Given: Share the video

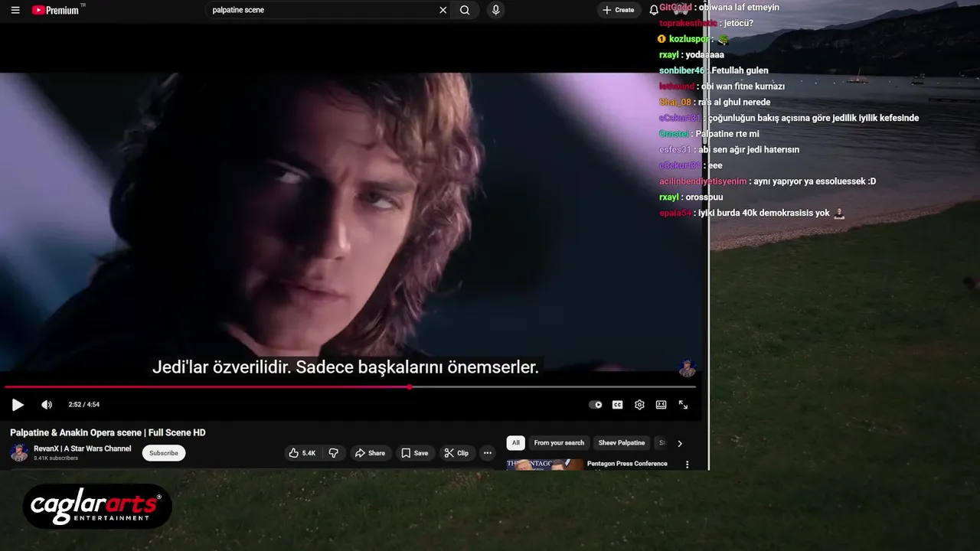Looking at the screenshot, I should tap(370, 453).
